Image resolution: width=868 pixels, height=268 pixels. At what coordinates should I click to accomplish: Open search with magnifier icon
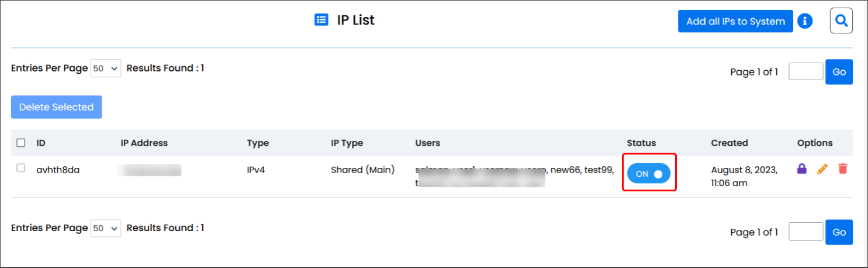(x=841, y=21)
